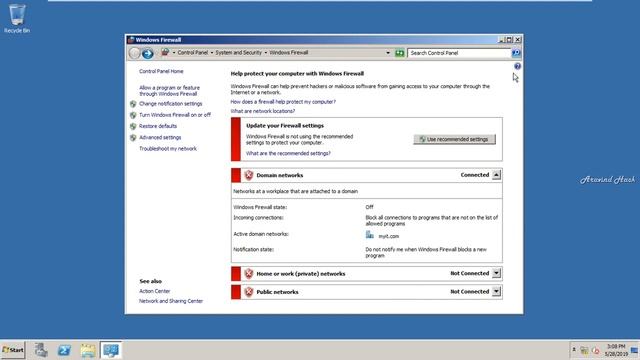Open dropdown arrow before Control Panel breadcrumb

(x=174, y=53)
